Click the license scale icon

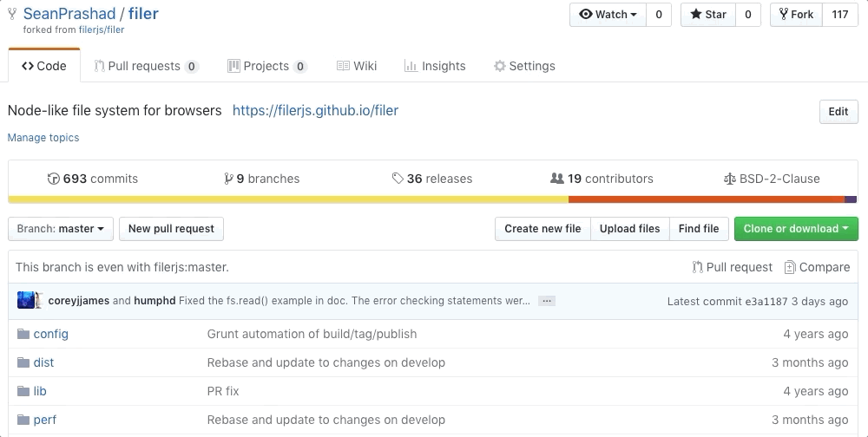click(730, 179)
